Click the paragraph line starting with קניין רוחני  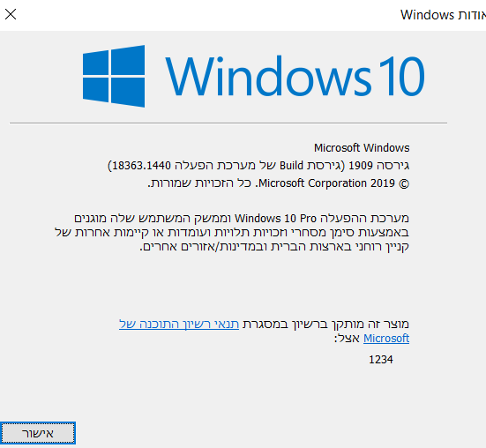click(274, 247)
